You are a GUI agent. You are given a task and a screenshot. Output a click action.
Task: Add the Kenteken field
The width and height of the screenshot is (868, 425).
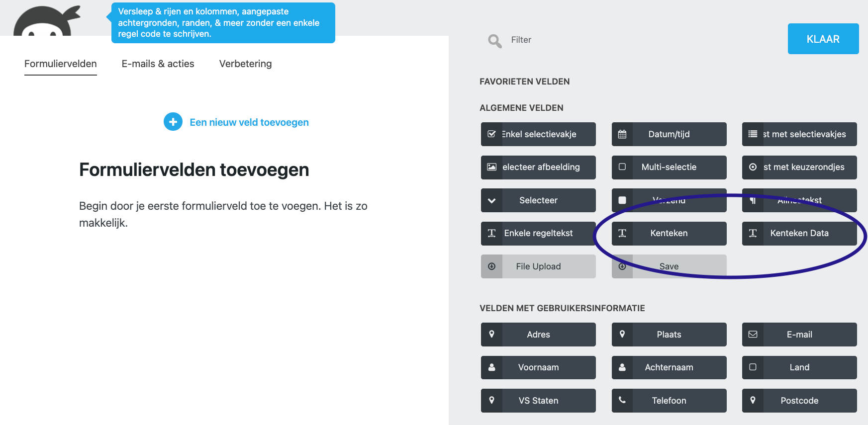coord(669,233)
